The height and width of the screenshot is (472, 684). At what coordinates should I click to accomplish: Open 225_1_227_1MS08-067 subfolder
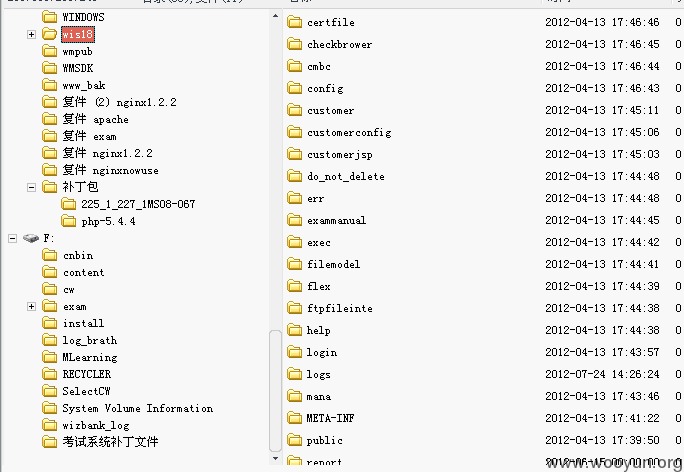coord(138,204)
